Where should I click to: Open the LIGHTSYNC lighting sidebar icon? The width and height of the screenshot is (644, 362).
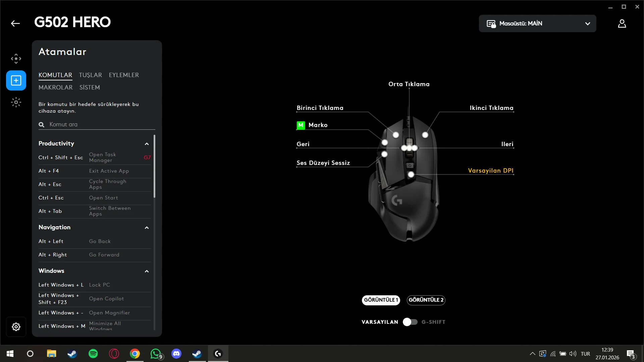pos(16,102)
